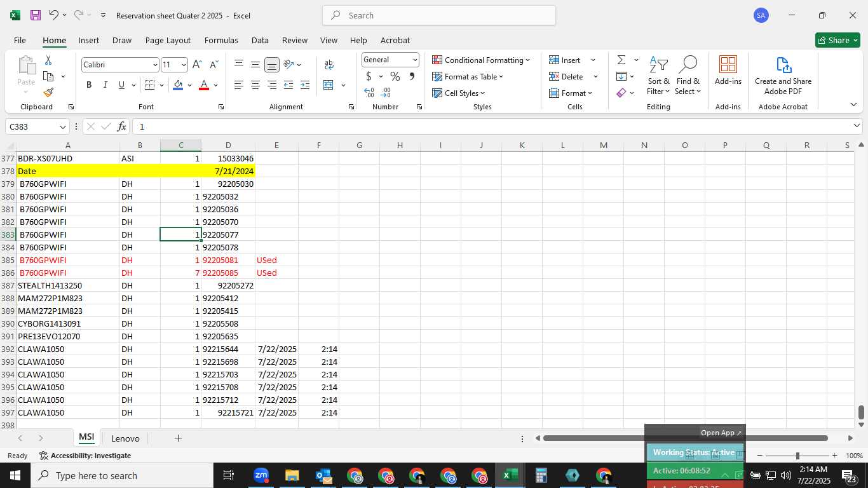Click the Decrease Decimal icon

[x=386, y=93]
